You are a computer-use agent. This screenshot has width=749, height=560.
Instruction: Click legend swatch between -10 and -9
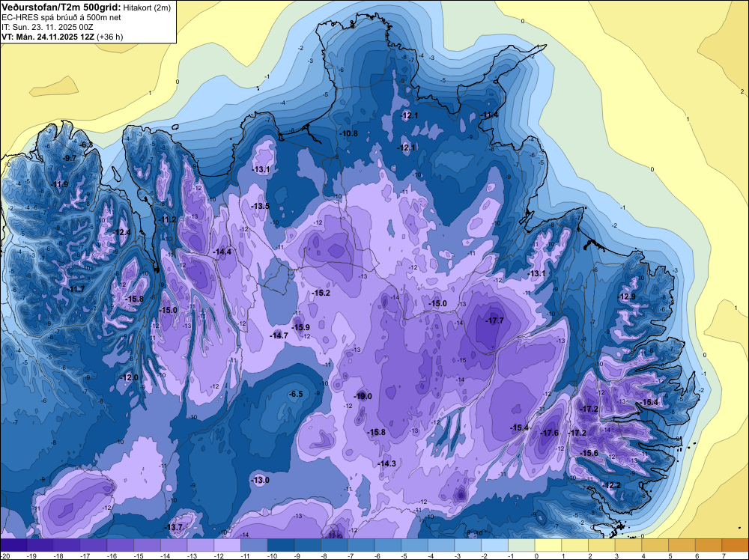pyautogui.click(x=281, y=544)
